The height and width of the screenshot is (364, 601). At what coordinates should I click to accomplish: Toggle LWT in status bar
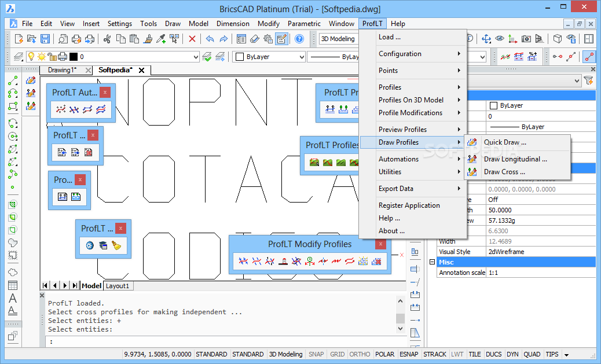(457, 354)
